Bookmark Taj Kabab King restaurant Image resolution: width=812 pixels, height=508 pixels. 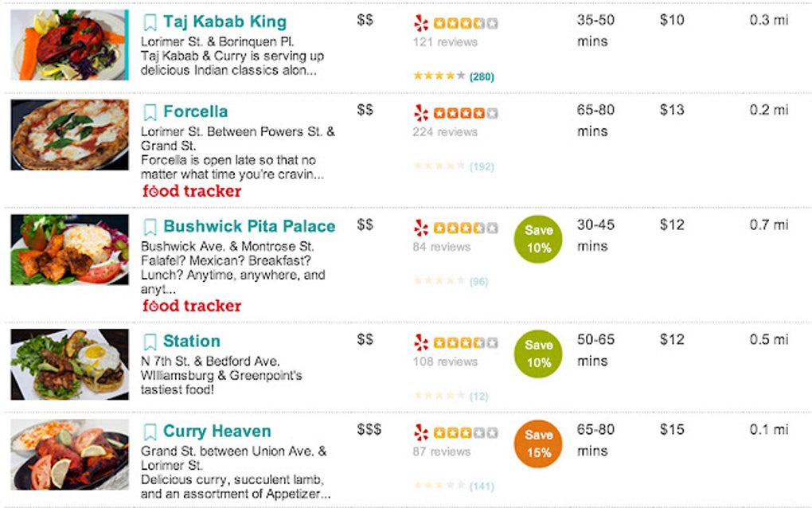click(150, 22)
